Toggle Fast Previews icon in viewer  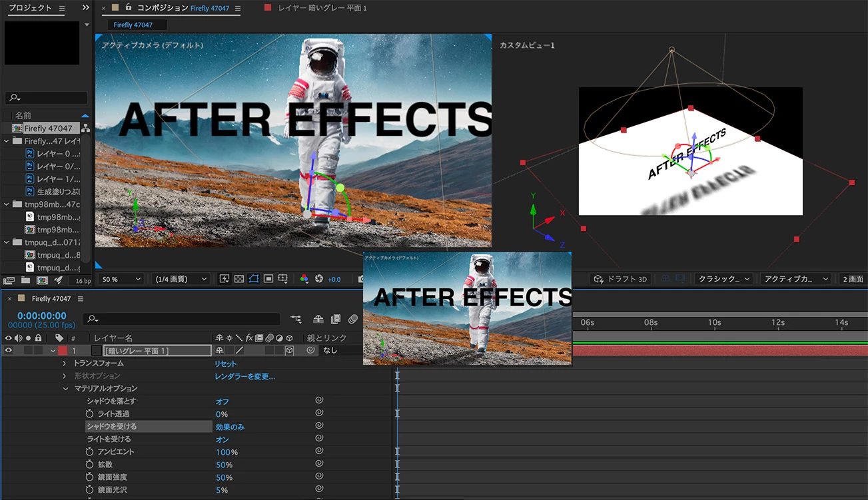[x=224, y=279]
